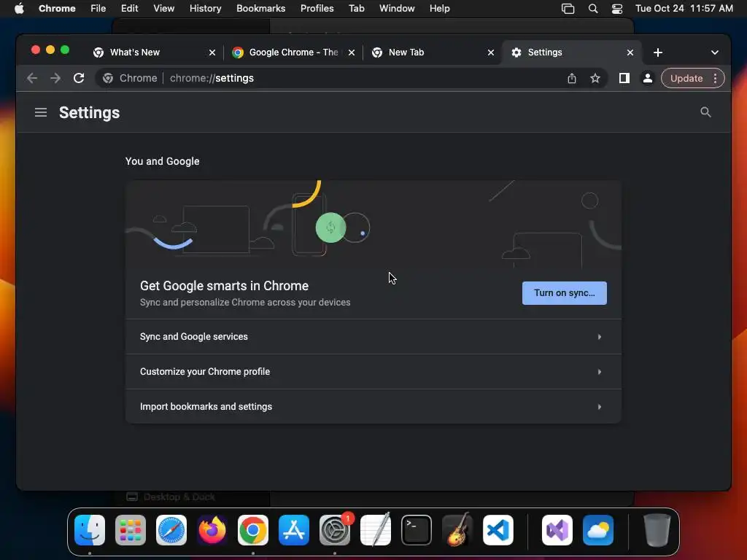Click the date and time in menu bar

click(x=684, y=9)
